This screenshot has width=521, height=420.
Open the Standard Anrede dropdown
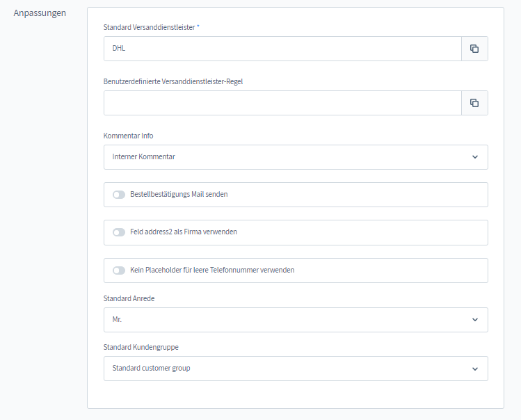296,320
